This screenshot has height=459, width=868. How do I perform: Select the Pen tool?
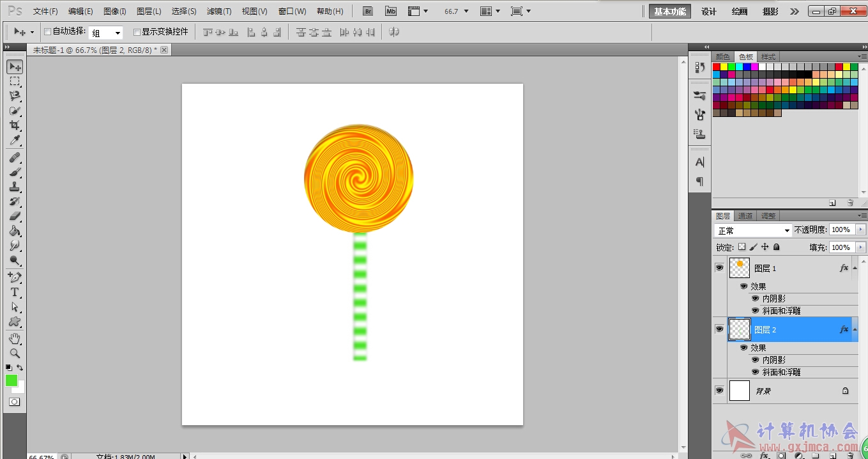pos(15,277)
